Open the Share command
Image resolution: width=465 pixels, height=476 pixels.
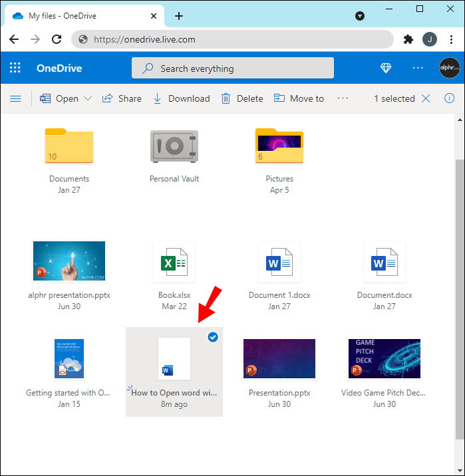[122, 98]
